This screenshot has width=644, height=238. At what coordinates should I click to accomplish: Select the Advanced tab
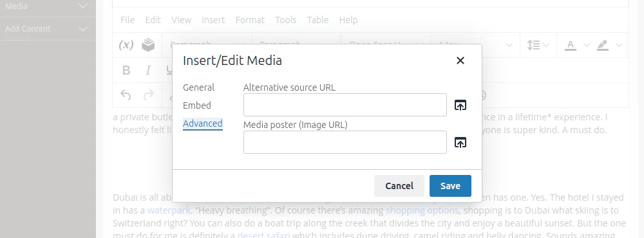(202, 124)
